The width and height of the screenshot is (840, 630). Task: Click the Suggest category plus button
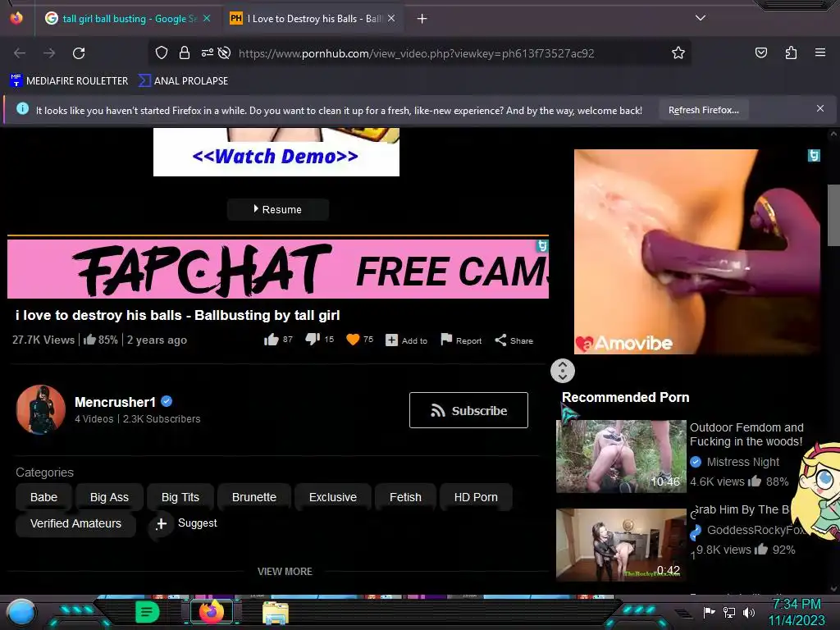162,523
